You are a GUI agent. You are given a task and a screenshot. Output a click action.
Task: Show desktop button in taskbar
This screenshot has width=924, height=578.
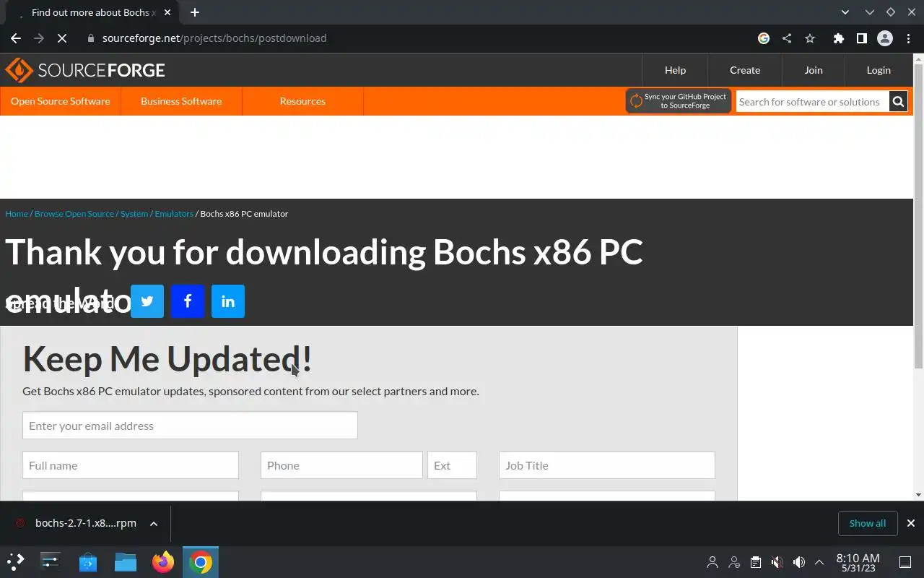tap(905, 562)
